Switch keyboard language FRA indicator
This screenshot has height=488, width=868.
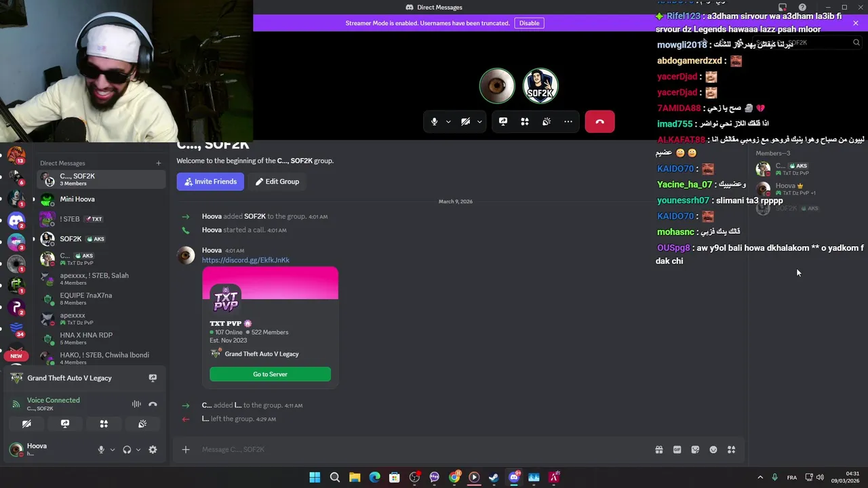coord(792,477)
